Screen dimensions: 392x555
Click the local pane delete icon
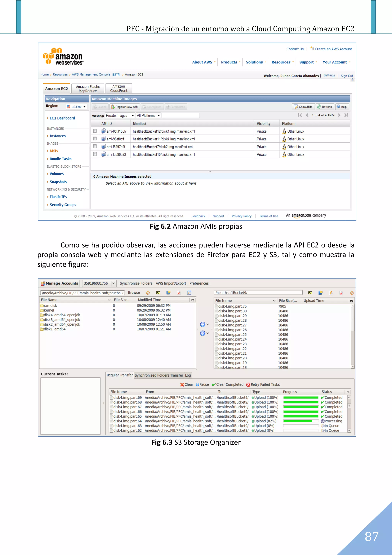click(x=179, y=293)
